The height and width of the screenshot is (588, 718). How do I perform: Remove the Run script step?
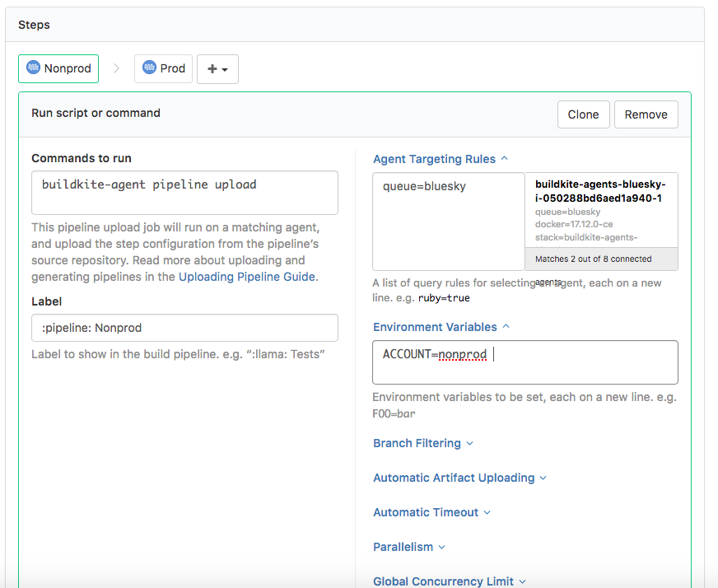(x=646, y=114)
